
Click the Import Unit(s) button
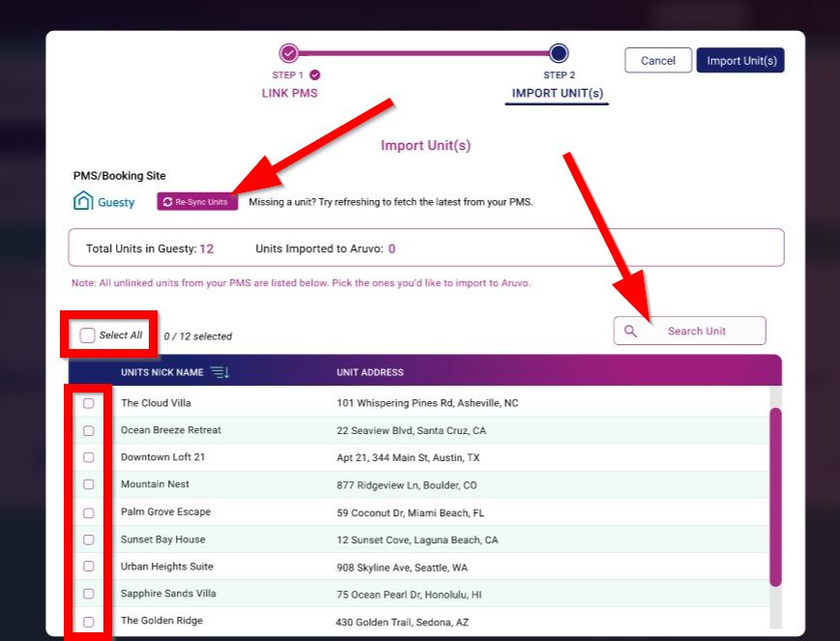pos(740,61)
